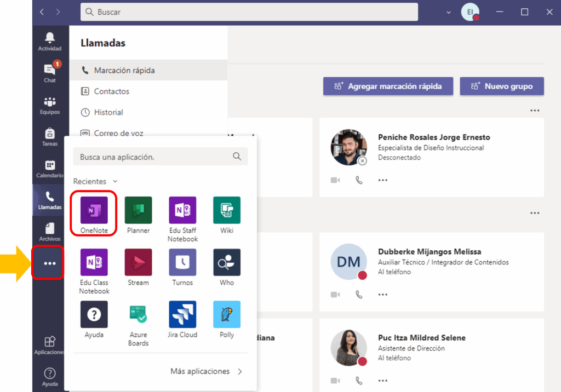Expand the Recientes dropdown

(x=115, y=181)
